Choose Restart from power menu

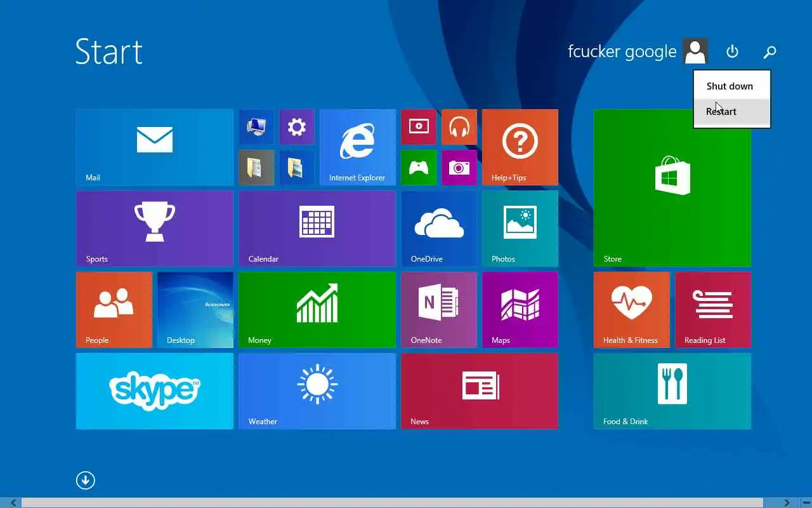732,112
